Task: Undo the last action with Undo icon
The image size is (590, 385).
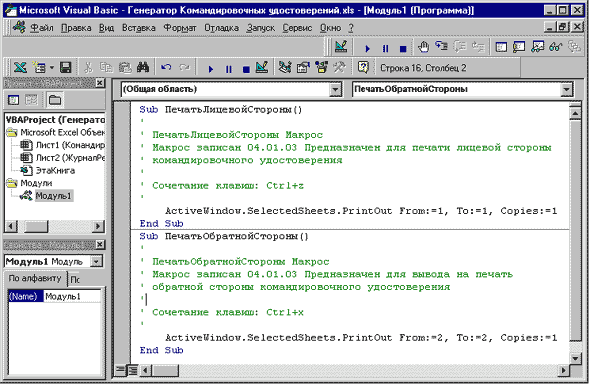Action: point(166,68)
